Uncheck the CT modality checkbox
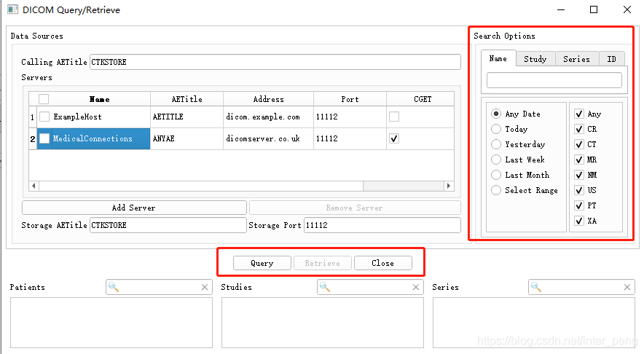 (x=579, y=144)
